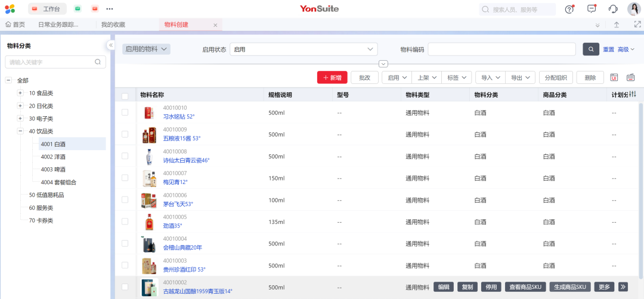
Task: Check the box for 习水铭钻 52°
Action: click(125, 113)
